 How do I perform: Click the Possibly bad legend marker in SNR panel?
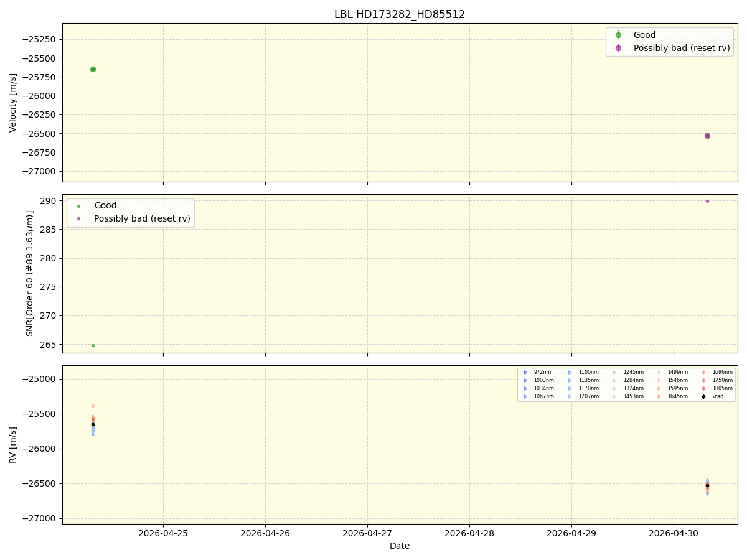click(x=78, y=219)
